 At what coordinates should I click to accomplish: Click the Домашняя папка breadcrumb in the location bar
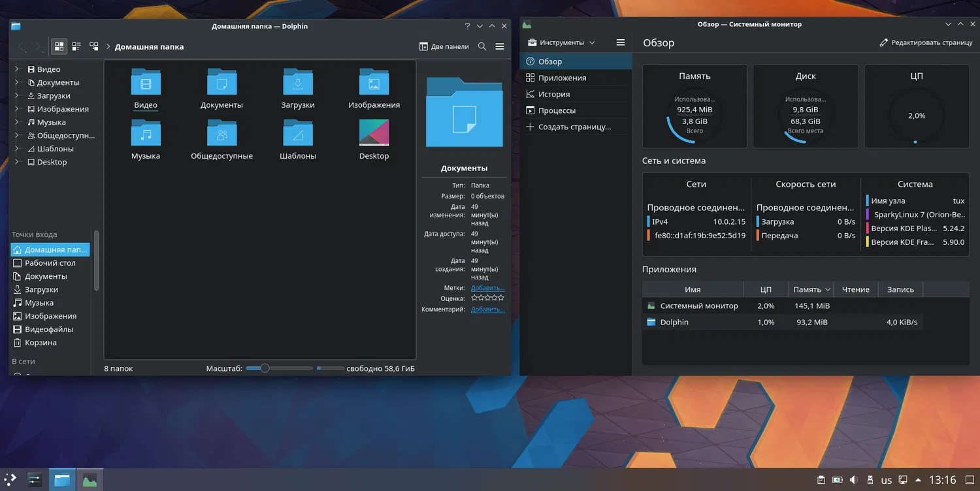[149, 47]
